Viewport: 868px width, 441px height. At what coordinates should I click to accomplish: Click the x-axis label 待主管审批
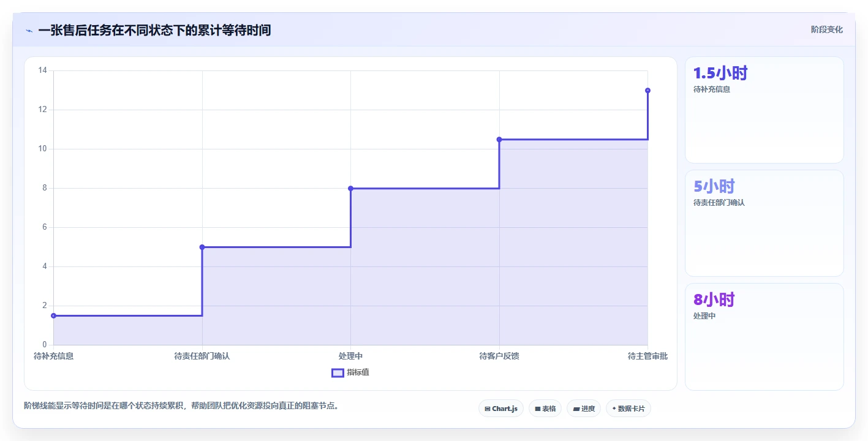[x=647, y=356]
